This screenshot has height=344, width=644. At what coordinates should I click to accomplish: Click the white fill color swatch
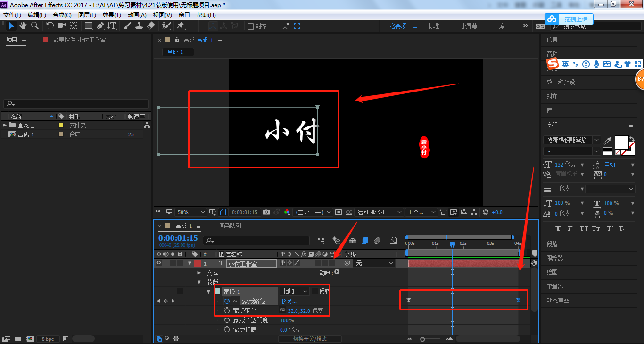click(622, 142)
